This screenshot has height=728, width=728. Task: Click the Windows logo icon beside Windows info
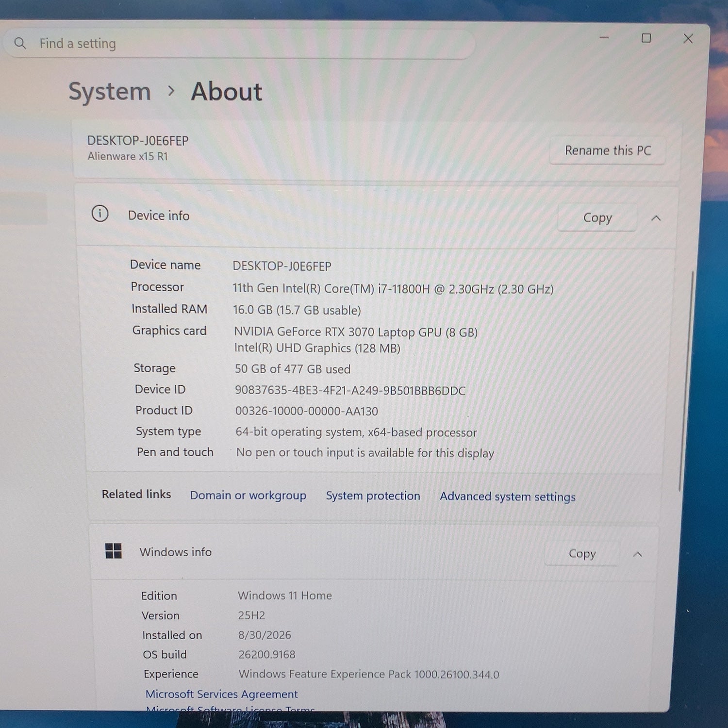[114, 551]
